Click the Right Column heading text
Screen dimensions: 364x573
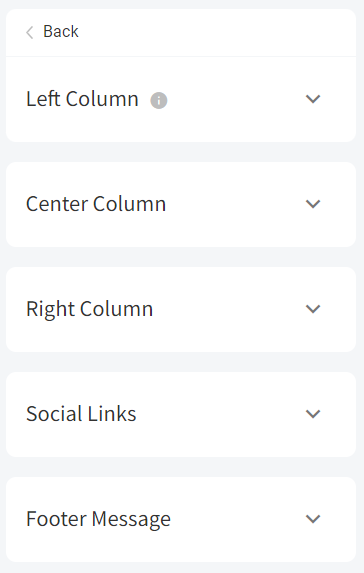click(x=90, y=309)
